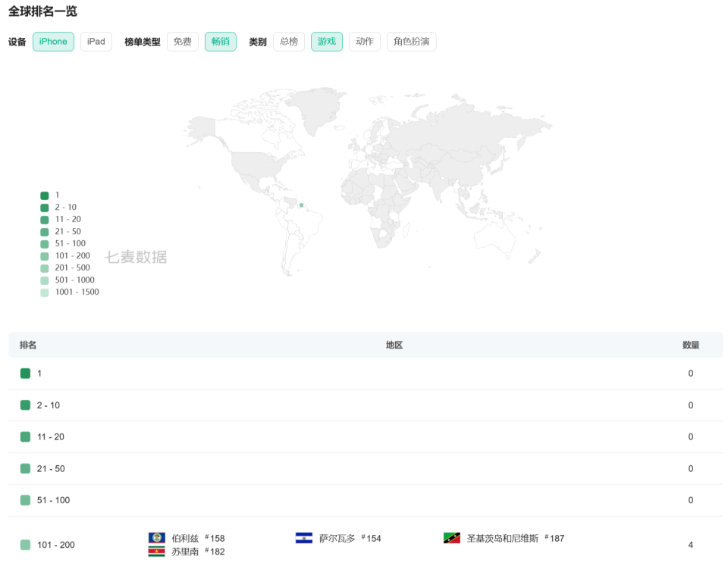The image size is (728, 566).
Task: Choose the 免费 chart type
Action: 183,42
